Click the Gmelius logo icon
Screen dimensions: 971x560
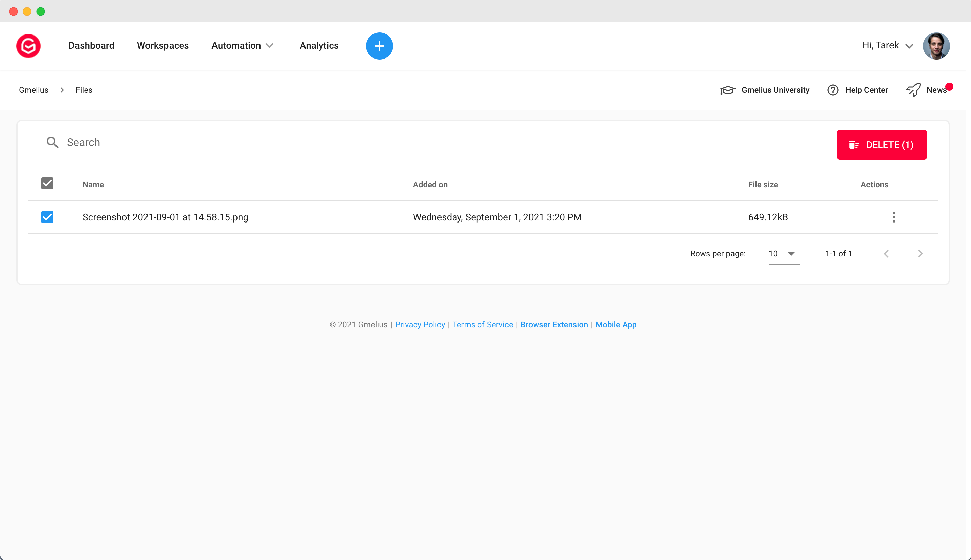click(x=28, y=46)
